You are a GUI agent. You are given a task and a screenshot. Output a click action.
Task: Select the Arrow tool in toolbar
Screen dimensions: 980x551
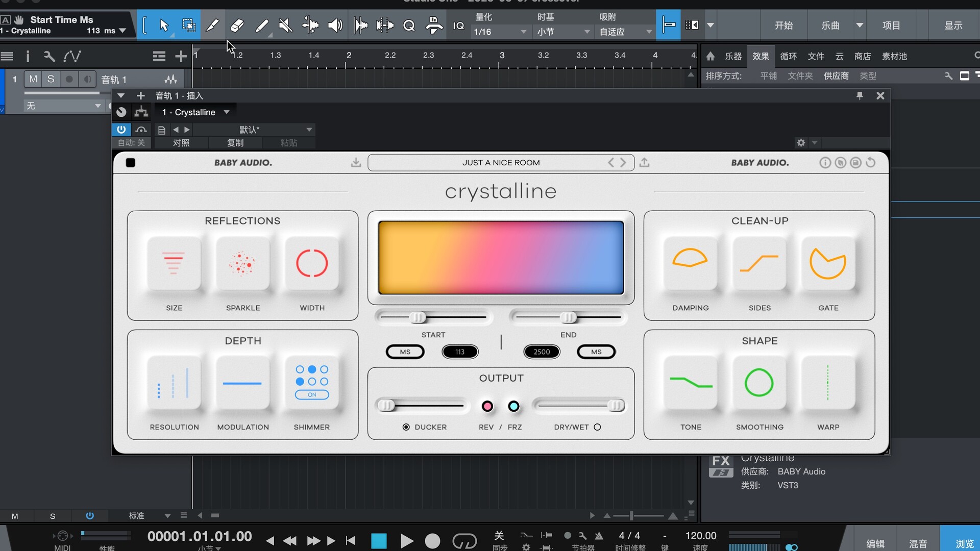click(x=163, y=25)
